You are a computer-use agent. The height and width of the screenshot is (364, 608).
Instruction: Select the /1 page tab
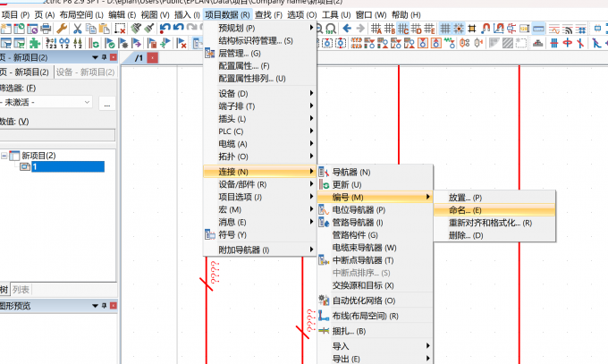coord(139,58)
